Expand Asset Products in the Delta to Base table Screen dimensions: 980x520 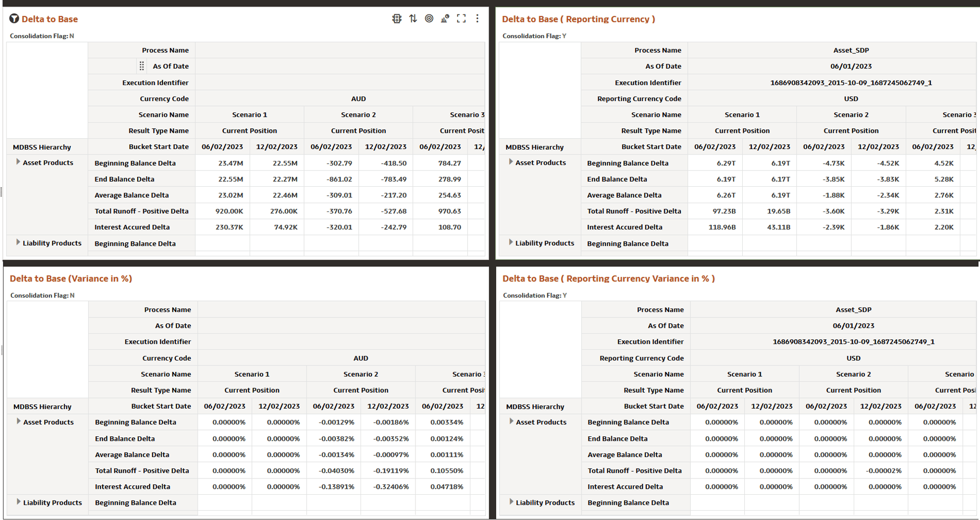tap(18, 161)
